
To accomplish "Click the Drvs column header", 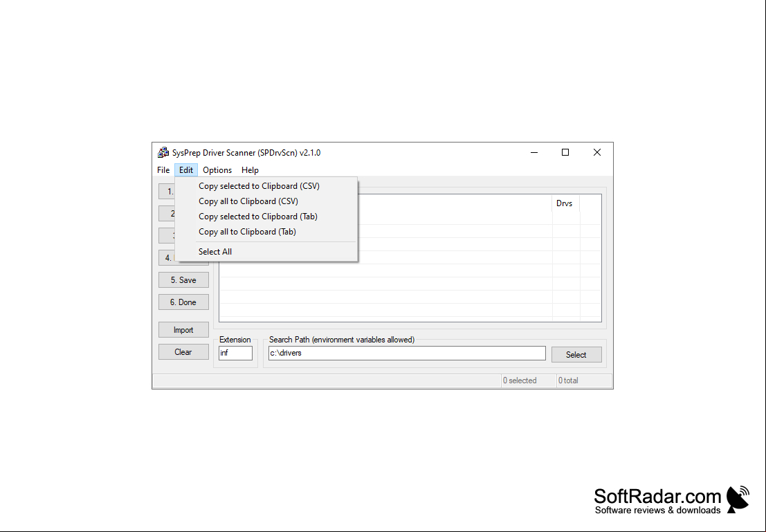I will (x=566, y=203).
